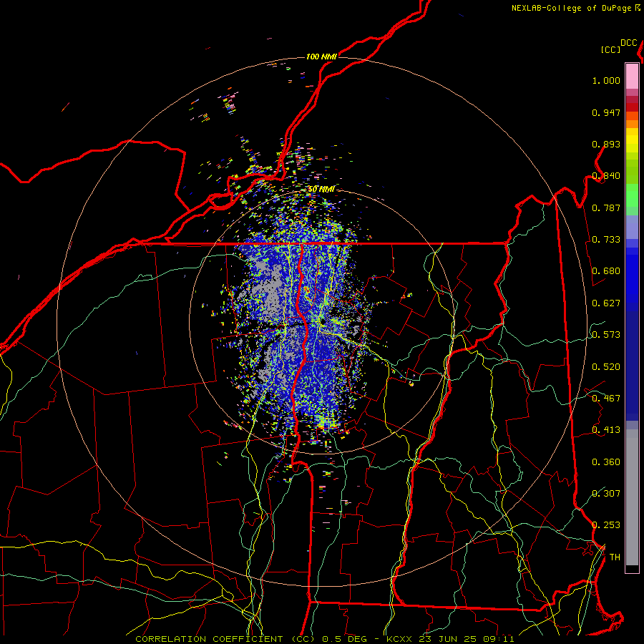Click the [CC] units label above the legend
Screen dimensions: 644x644
(610, 49)
